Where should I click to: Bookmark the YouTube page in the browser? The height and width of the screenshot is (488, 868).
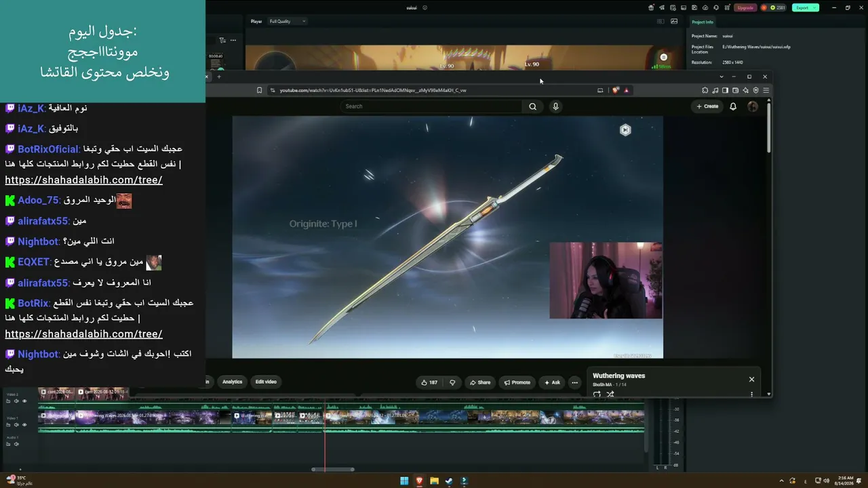click(259, 90)
